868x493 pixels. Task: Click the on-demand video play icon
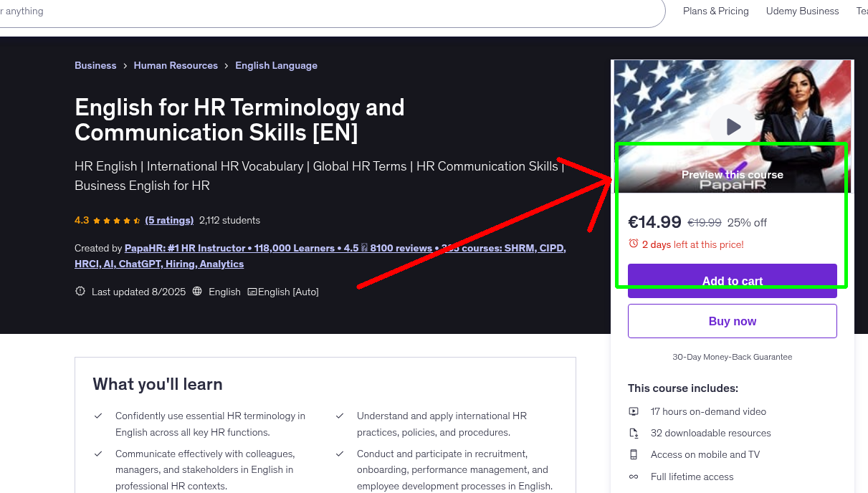[x=634, y=411]
